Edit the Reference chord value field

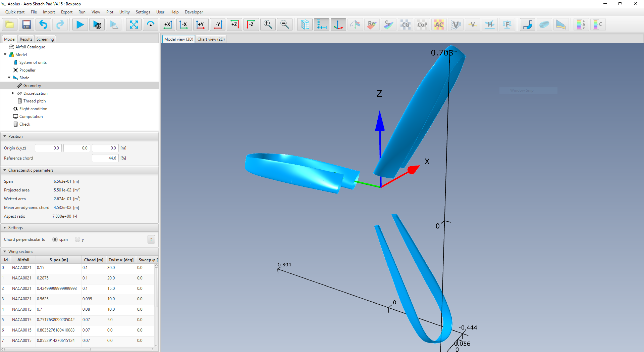click(105, 158)
